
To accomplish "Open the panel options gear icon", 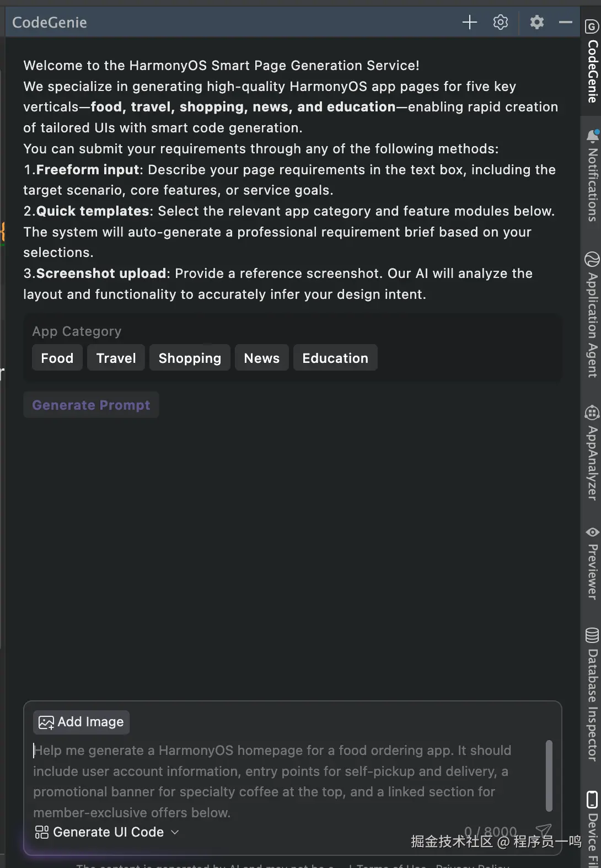I will 536,22.
